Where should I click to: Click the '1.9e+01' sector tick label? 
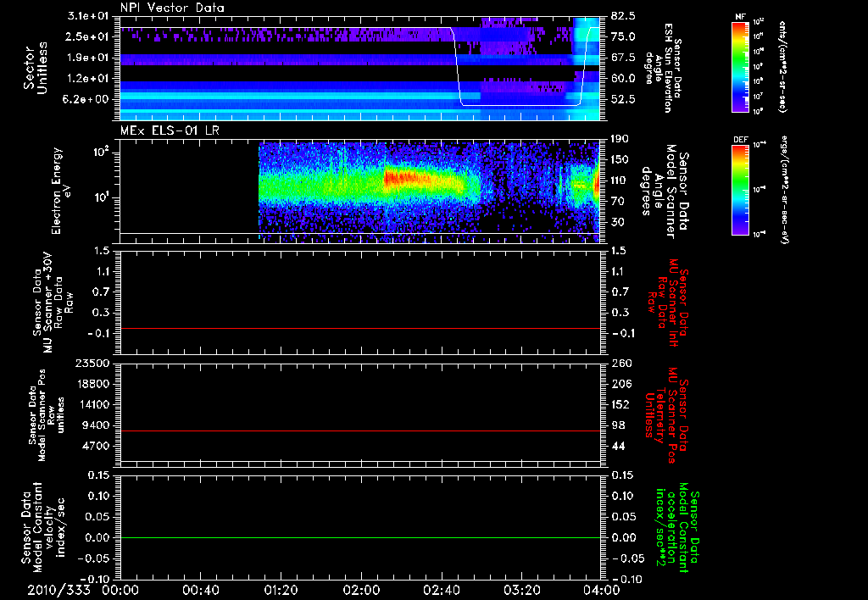[88, 58]
